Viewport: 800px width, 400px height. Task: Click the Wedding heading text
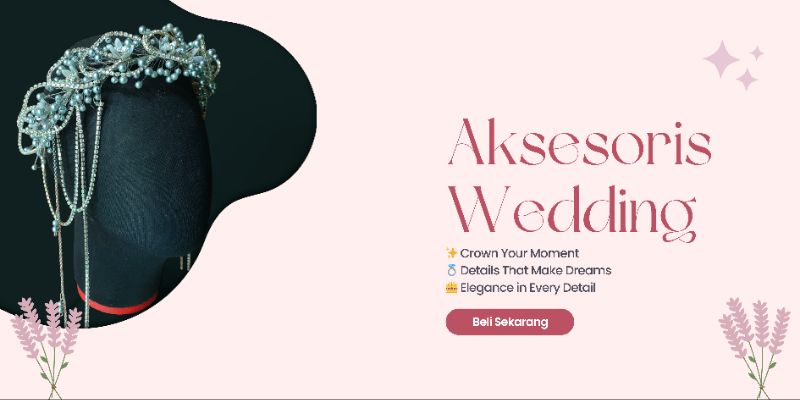click(572, 213)
